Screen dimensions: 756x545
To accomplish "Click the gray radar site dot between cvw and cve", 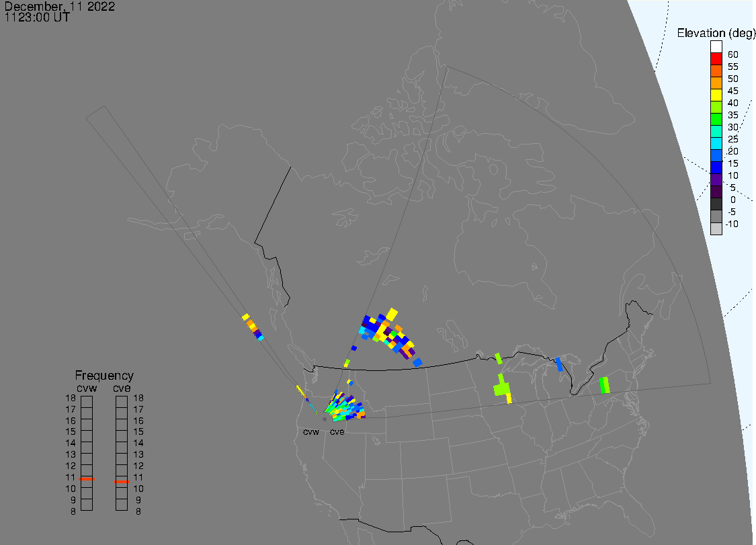I will [325, 419].
